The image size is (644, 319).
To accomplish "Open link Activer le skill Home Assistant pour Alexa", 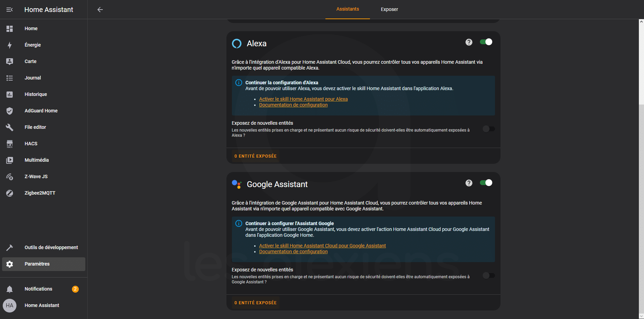I will 303,99.
